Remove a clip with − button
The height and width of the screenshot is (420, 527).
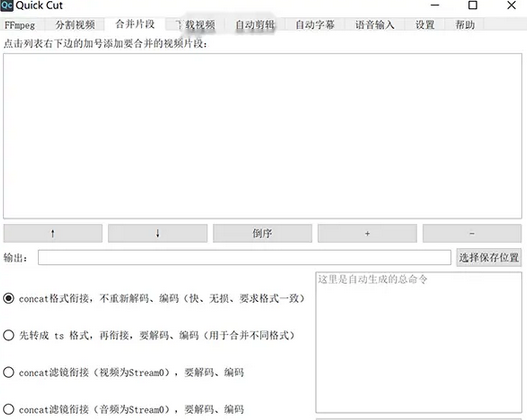click(x=472, y=233)
